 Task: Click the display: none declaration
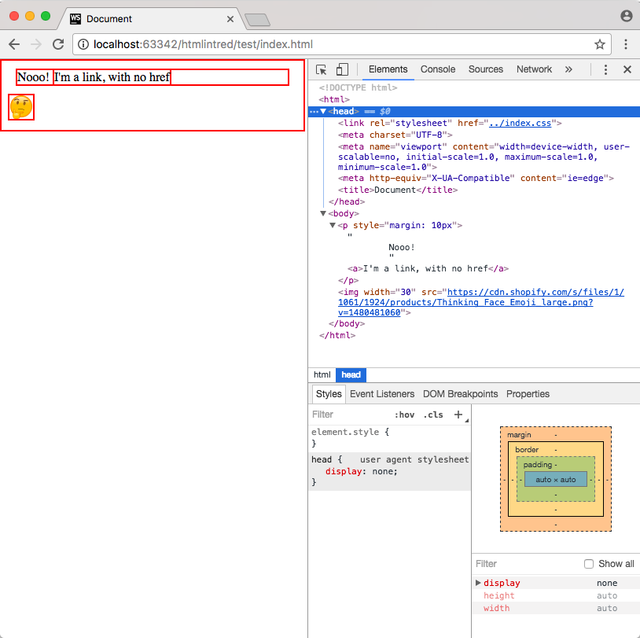(361, 471)
